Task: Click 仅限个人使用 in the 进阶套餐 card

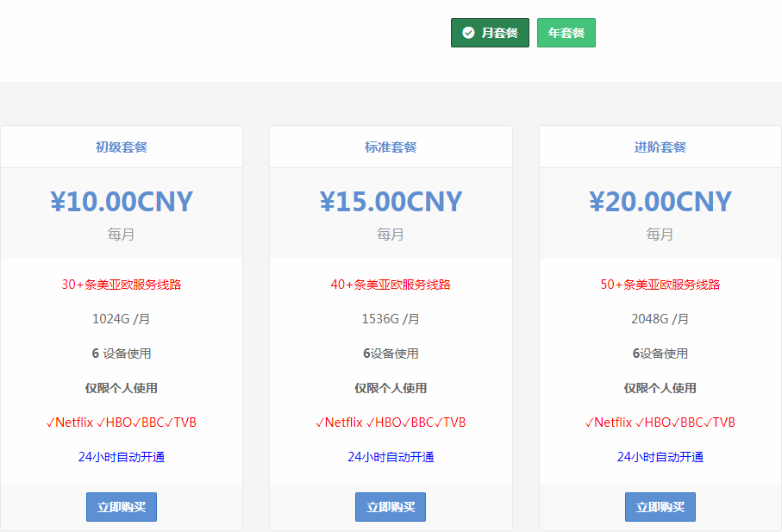Action: 660,388
